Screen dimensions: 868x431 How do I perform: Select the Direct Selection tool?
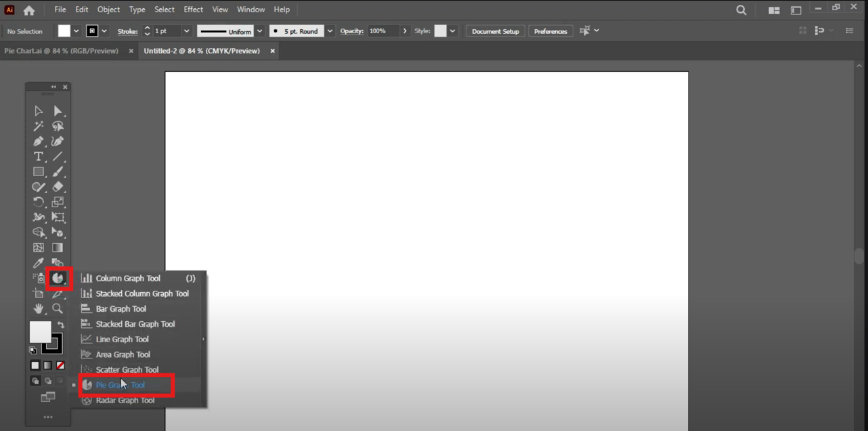pyautogui.click(x=58, y=111)
